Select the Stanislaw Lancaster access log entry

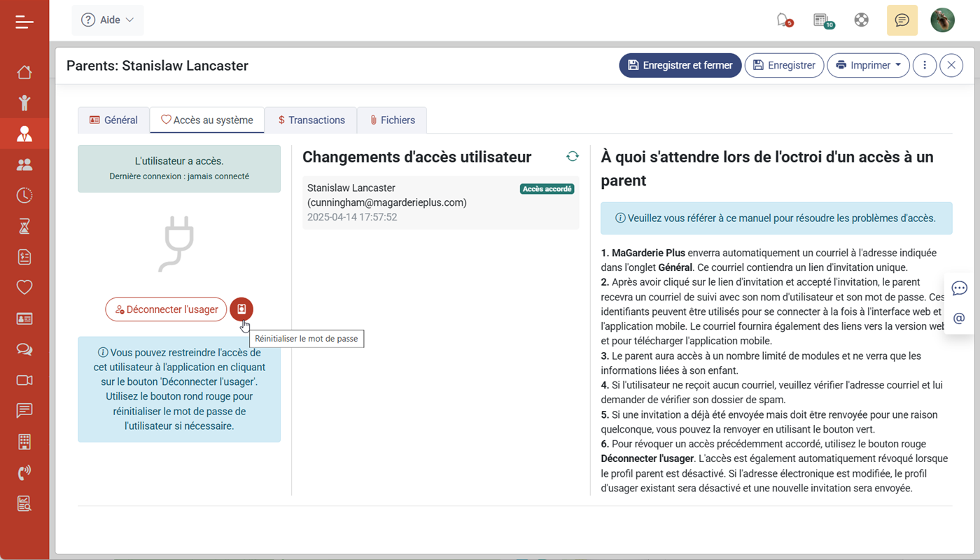tap(441, 203)
